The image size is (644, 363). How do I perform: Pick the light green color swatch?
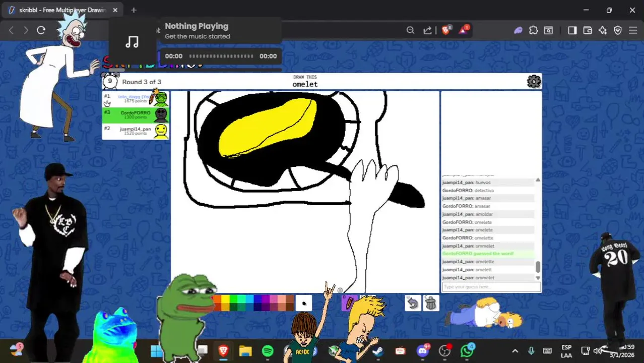click(233, 299)
